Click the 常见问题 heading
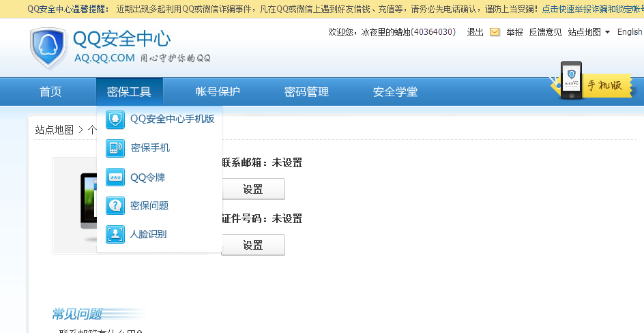Viewport: 644px width, 333px height. [77, 314]
